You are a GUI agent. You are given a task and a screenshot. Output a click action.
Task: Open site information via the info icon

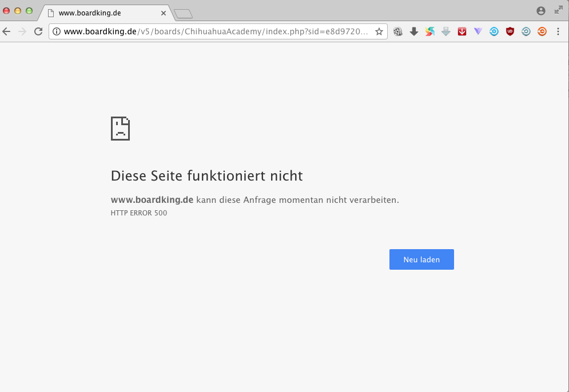pyautogui.click(x=57, y=31)
